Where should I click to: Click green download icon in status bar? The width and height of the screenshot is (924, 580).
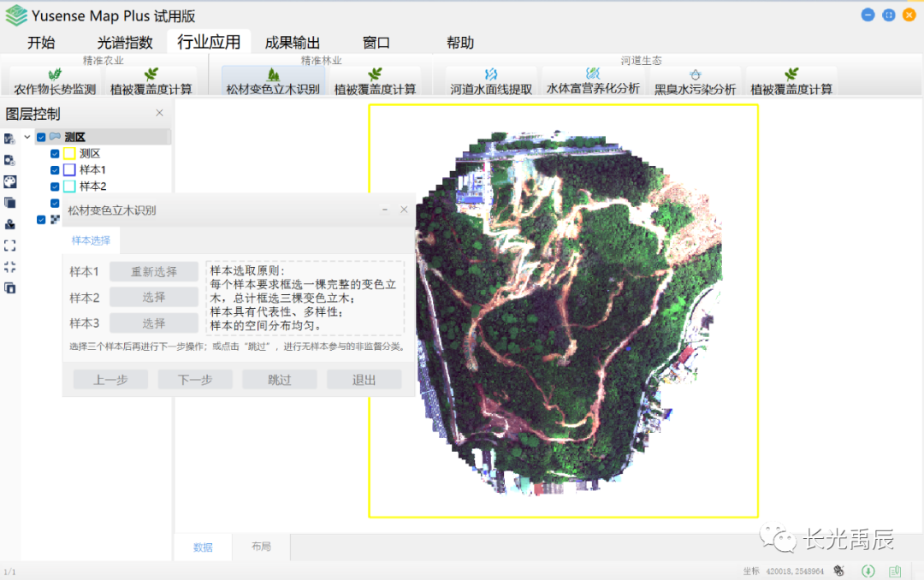[868, 571]
